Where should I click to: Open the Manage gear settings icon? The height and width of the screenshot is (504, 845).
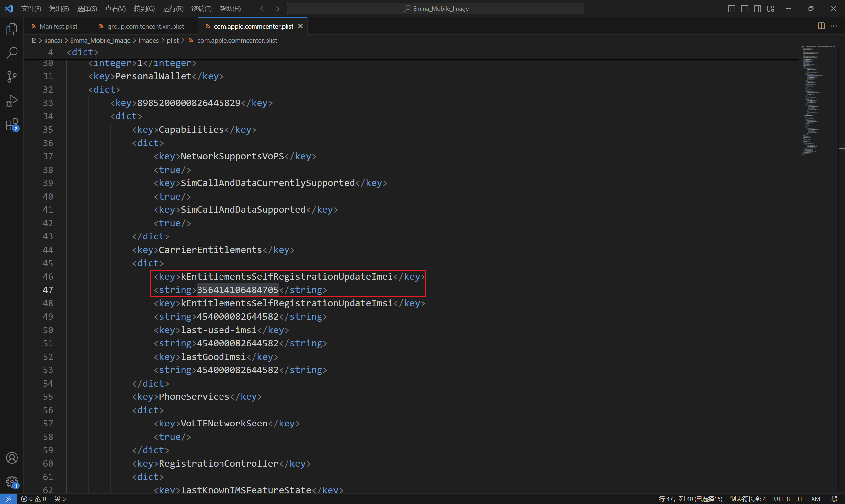pos(12,481)
